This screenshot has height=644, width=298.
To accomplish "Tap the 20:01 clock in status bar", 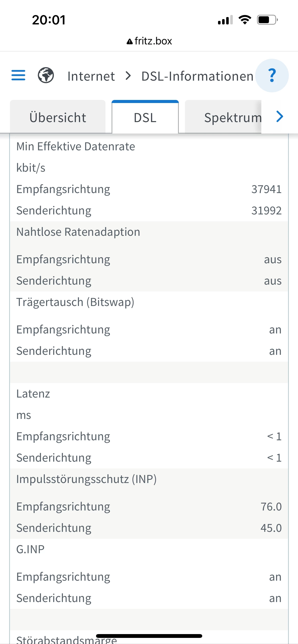I will point(49,20).
